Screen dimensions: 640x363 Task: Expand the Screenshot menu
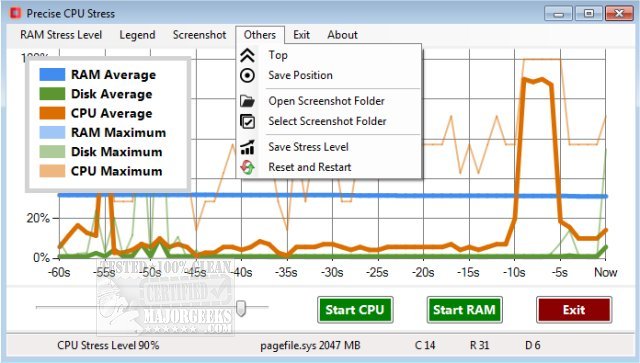click(x=199, y=35)
